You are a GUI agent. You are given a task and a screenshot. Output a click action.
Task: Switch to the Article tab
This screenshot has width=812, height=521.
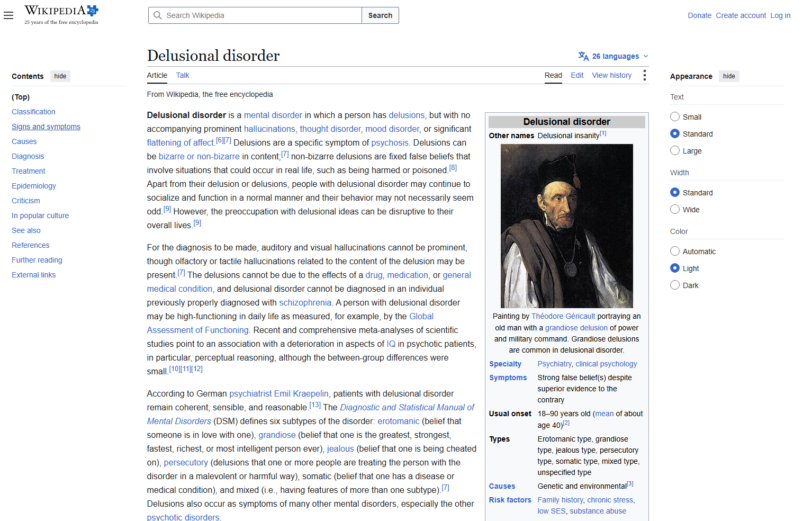(x=157, y=75)
